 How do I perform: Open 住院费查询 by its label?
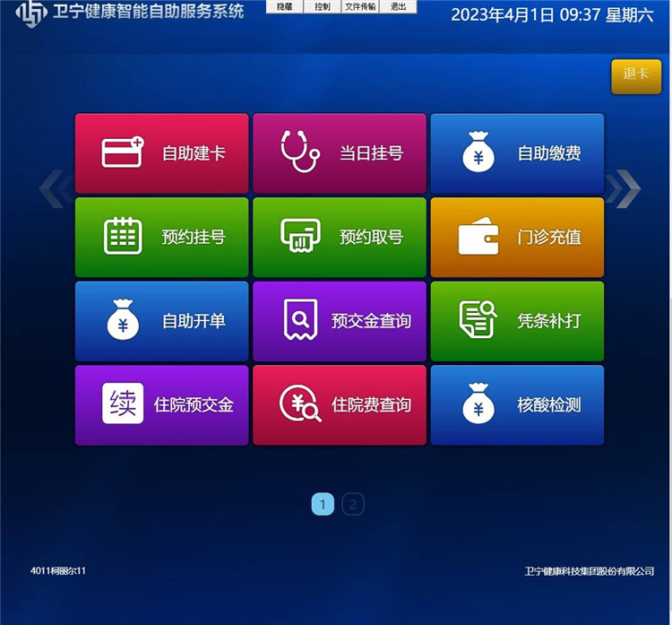click(371, 404)
